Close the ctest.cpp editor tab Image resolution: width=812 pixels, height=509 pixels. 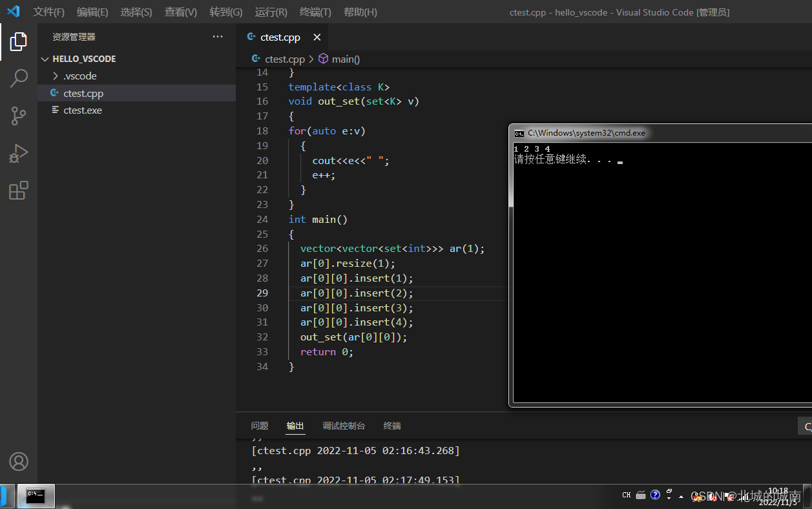click(x=317, y=37)
